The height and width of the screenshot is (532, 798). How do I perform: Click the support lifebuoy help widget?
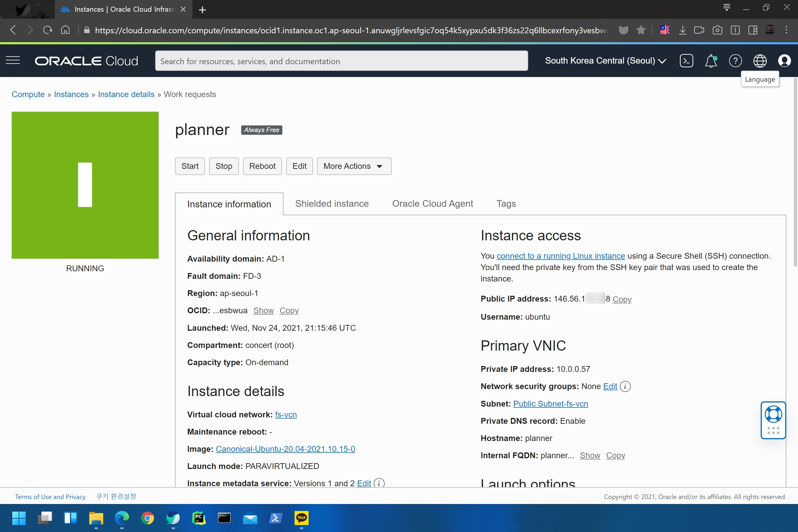(x=773, y=414)
